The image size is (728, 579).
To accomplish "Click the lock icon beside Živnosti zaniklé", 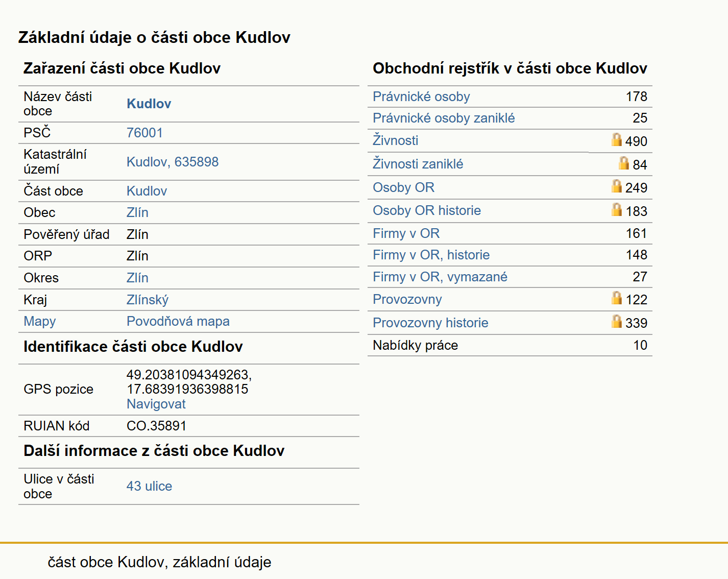I will pyautogui.click(x=624, y=163).
